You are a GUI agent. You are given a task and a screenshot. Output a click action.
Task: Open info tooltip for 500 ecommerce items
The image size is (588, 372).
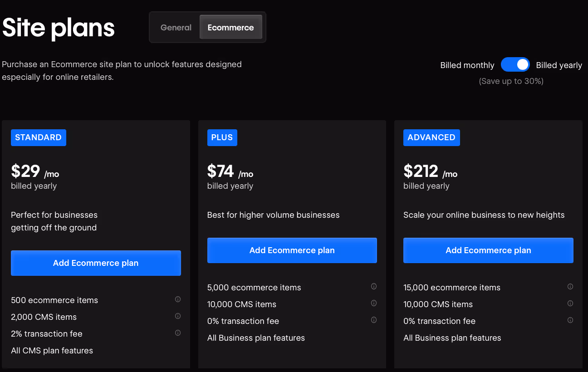point(178,299)
